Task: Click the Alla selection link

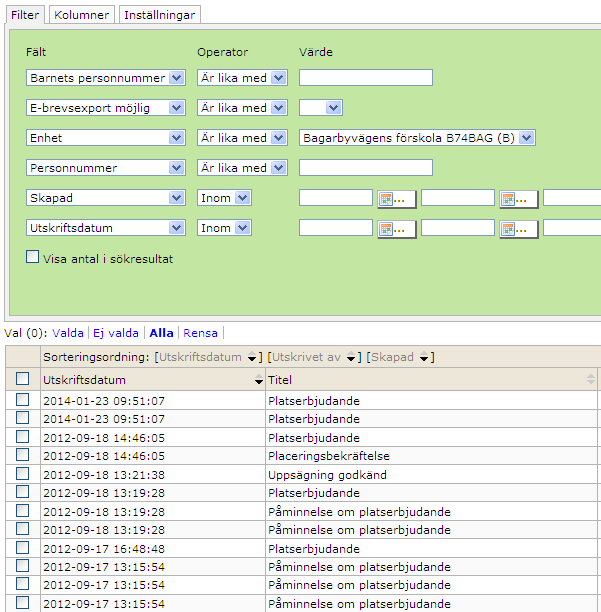Action: pyautogui.click(x=161, y=333)
